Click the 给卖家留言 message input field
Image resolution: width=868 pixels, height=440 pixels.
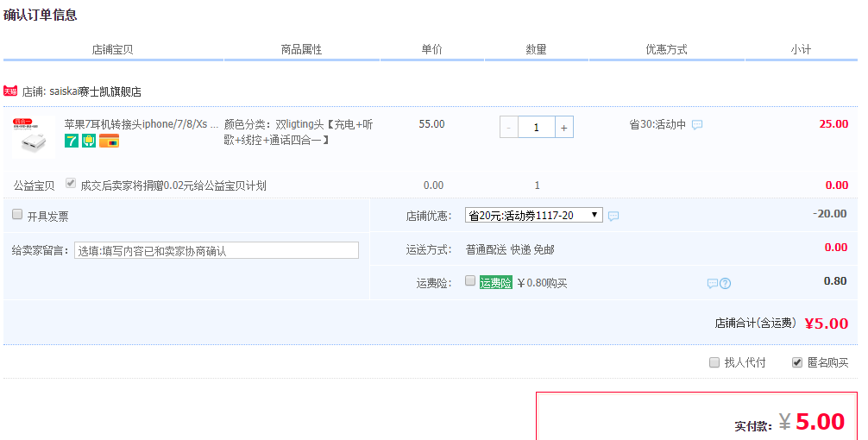point(217,250)
